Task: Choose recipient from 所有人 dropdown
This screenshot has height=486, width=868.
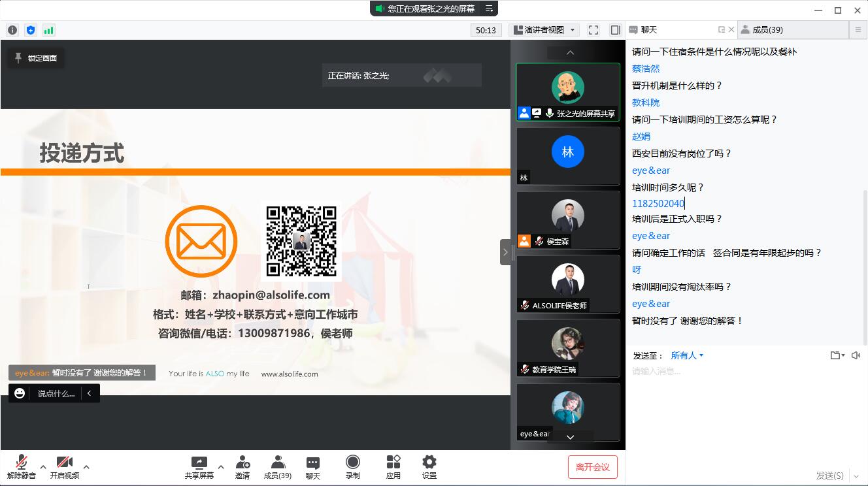Action: 687,355
